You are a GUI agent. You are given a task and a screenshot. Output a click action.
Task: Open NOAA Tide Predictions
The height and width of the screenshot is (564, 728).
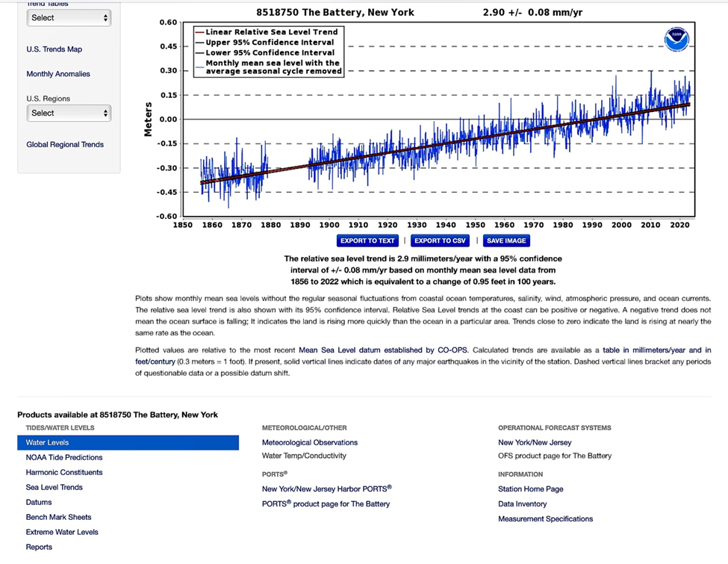(x=64, y=457)
